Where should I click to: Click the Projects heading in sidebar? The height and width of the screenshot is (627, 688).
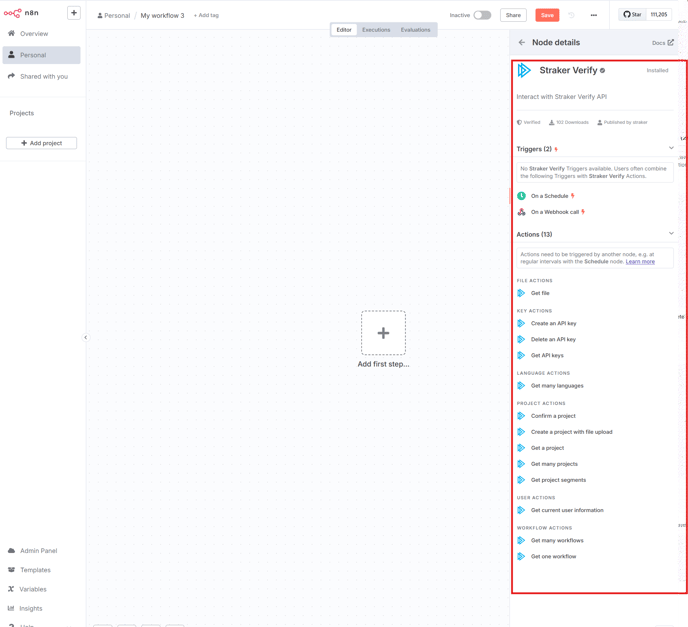(22, 113)
